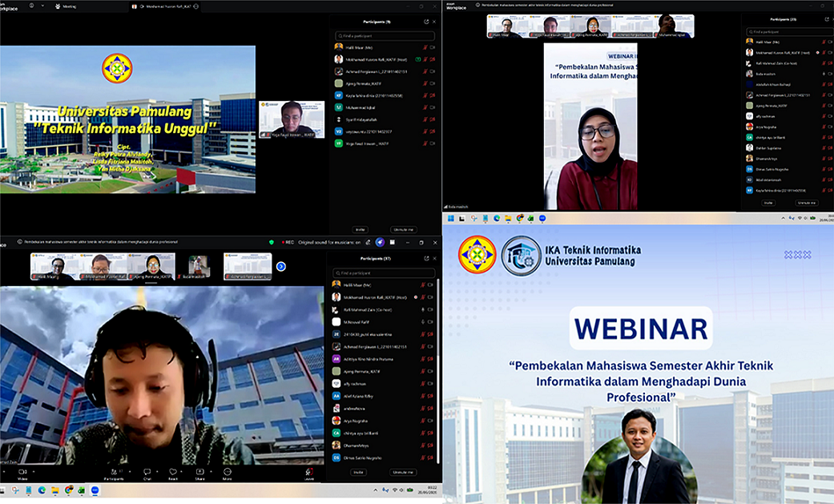Toggle Arya Nugraha's mic icon in Participants (37)
This screenshot has width=834, height=504.
pos(423,421)
